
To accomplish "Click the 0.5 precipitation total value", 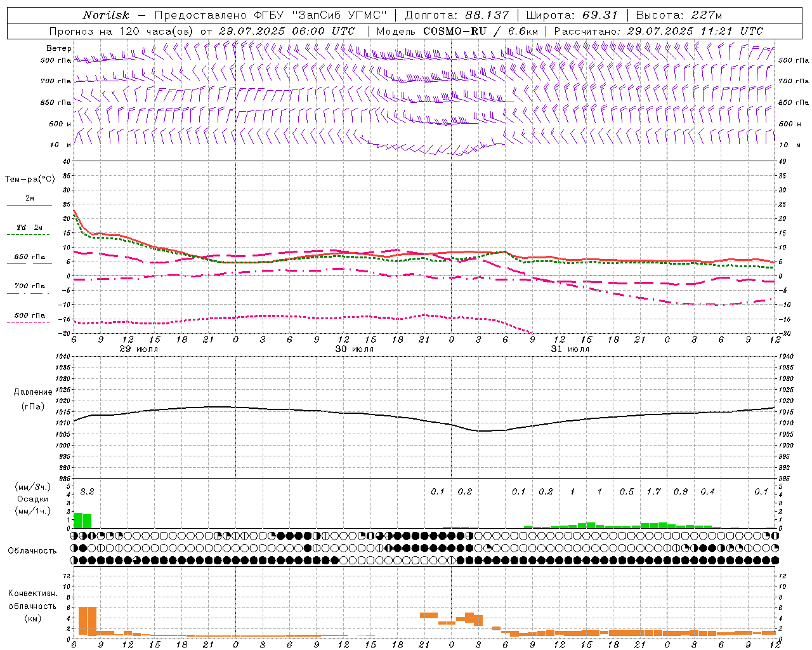I will 627,492.
